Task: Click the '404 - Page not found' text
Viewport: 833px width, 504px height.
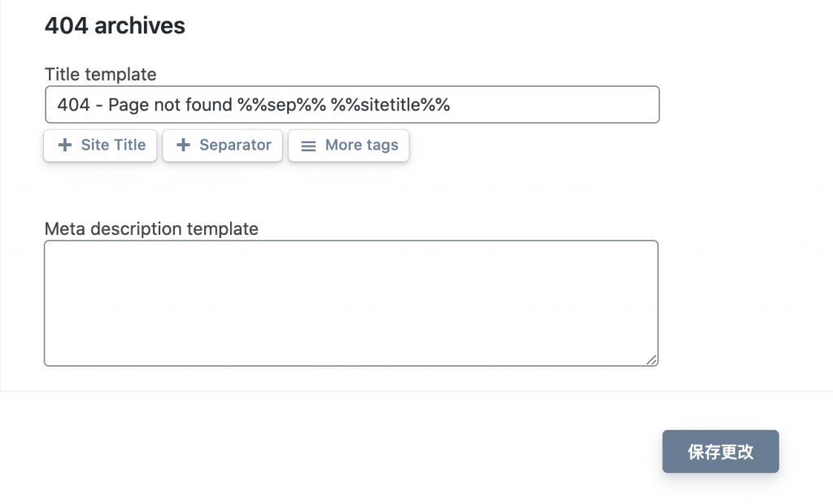Action: 145,105
